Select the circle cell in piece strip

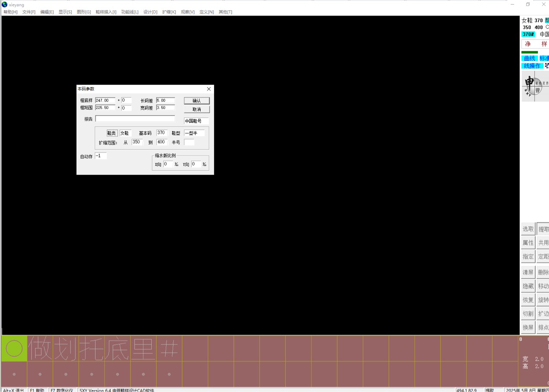point(14,348)
